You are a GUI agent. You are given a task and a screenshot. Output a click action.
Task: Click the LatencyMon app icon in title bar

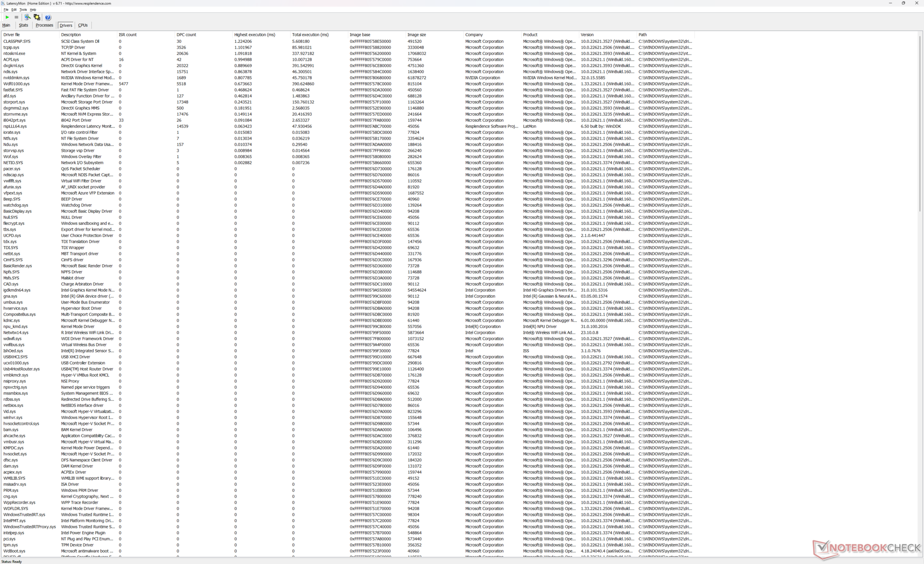[3, 3]
